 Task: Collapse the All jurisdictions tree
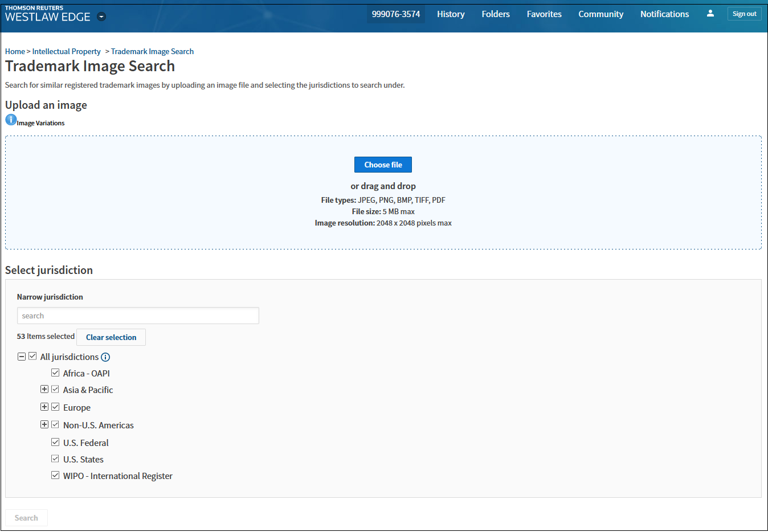tap(22, 357)
